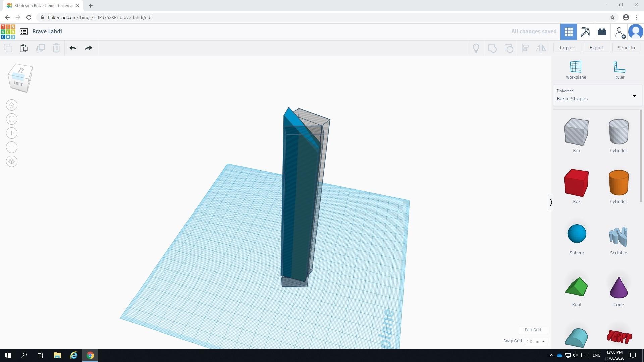
Task: Click the Undo arrow button
Action: pyautogui.click(x=73, y=48)
